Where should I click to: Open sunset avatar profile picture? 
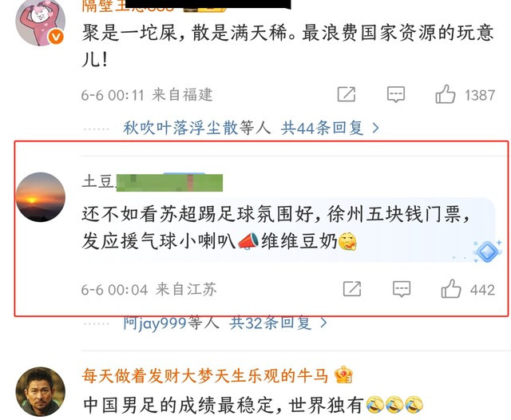[41, 197]
